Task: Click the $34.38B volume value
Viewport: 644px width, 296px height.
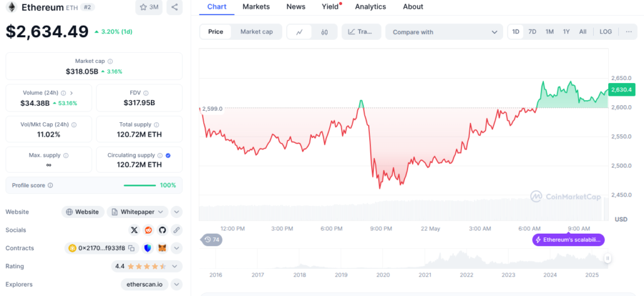Action: (35, 103)
